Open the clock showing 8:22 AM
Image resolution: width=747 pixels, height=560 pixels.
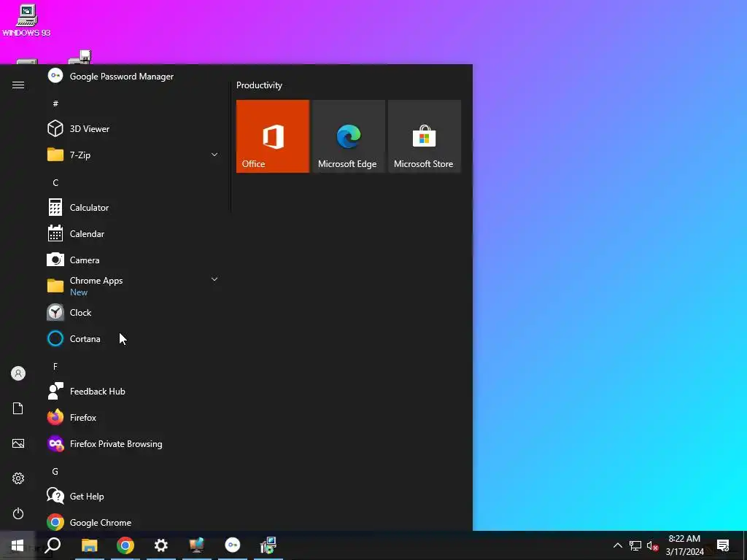[684, 545]
